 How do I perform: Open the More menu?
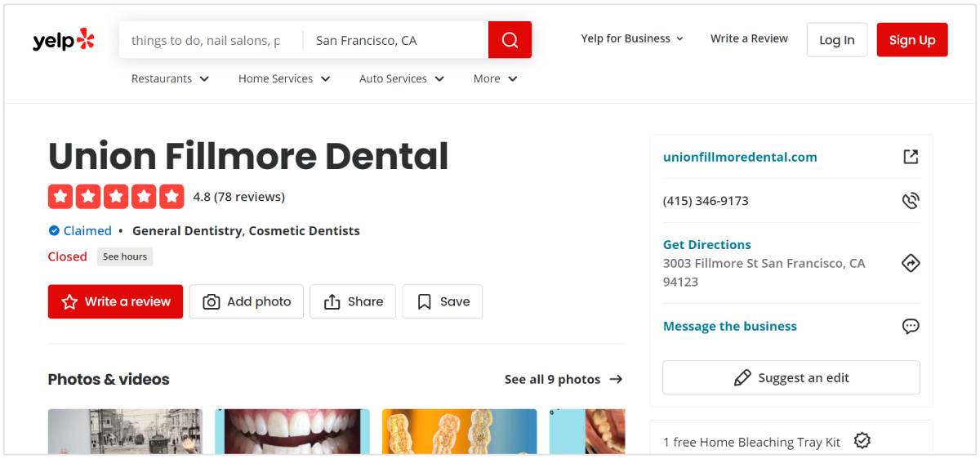coord(495,78)
